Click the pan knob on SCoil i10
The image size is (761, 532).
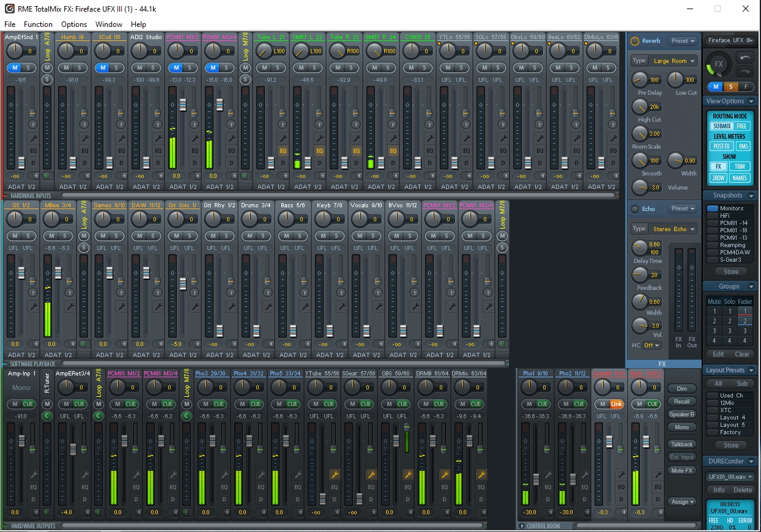click(103, 51)
